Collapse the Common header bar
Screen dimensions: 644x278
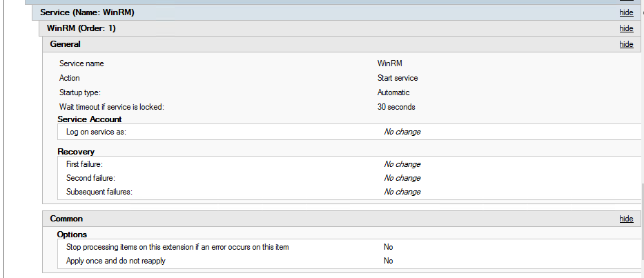[341, 219]
